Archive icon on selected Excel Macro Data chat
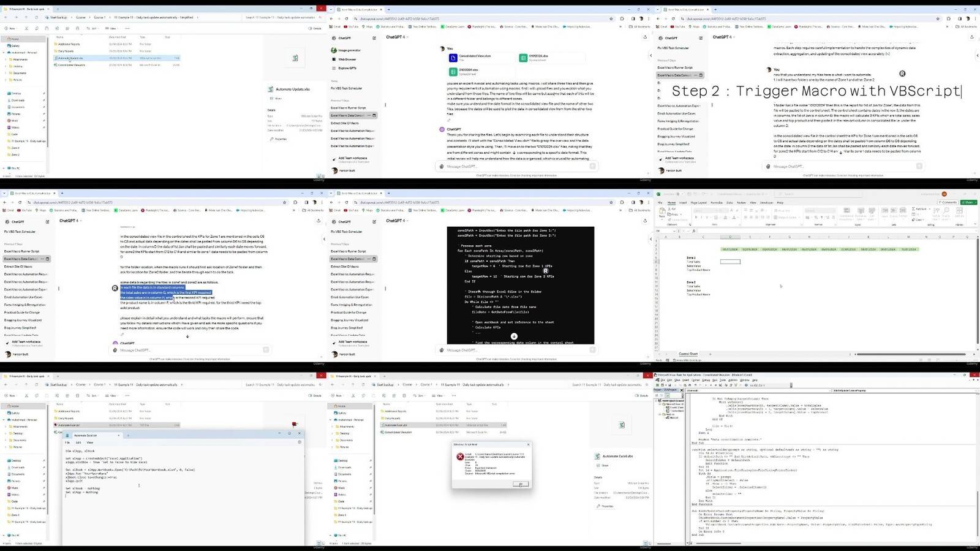The width and height of the screenshot is (980, 551). click(374, 115)
